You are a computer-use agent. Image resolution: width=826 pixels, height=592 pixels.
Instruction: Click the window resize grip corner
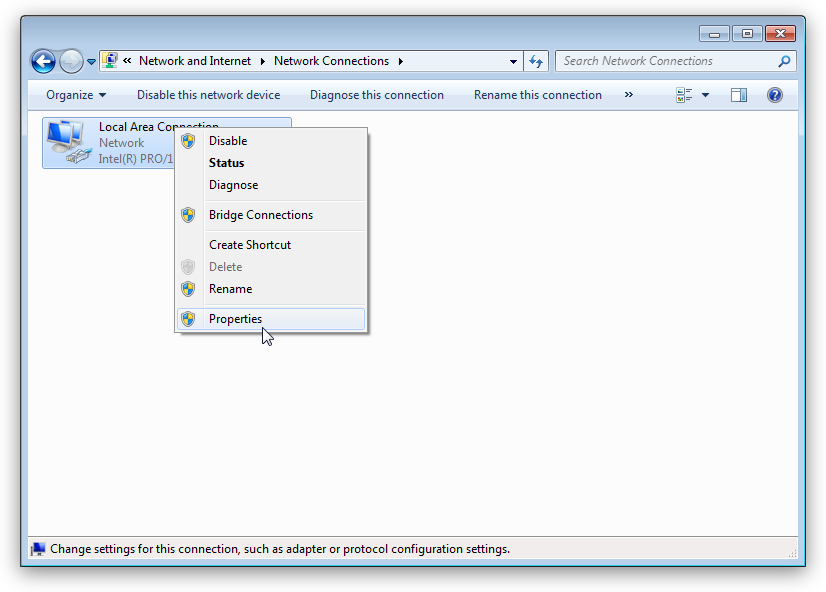click(792, 552)
